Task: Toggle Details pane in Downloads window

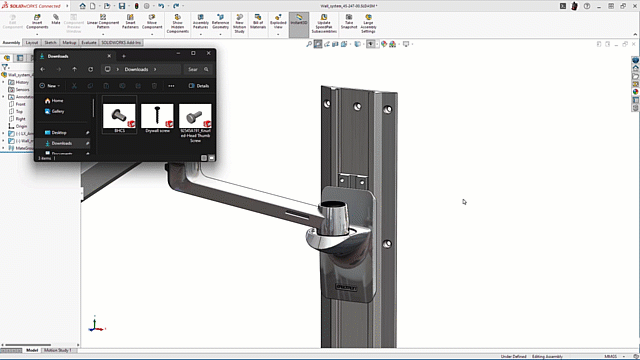Action: click(199, 86)
